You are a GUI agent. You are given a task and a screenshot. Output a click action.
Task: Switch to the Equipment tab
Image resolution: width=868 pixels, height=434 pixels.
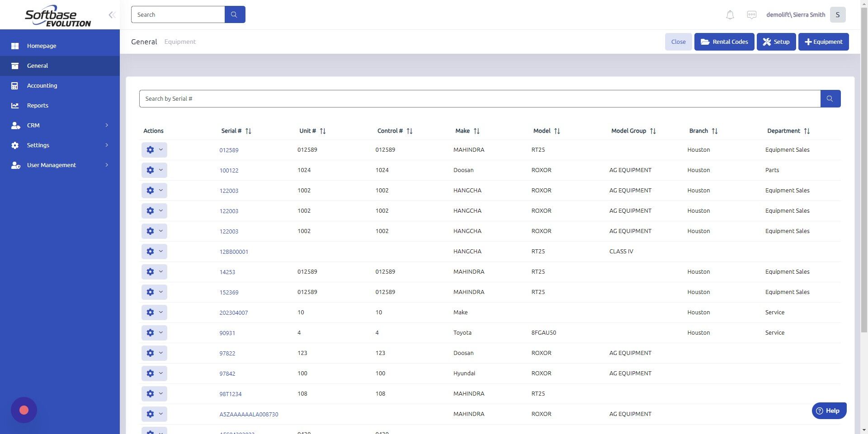coord(179,42)
